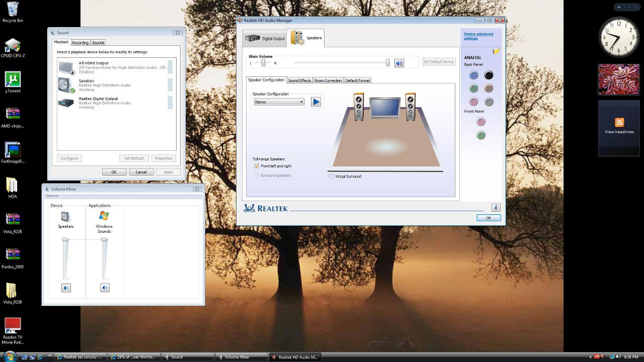Open Default Format tab
Viewport: 644px width, 362px height.
point(358,80)
